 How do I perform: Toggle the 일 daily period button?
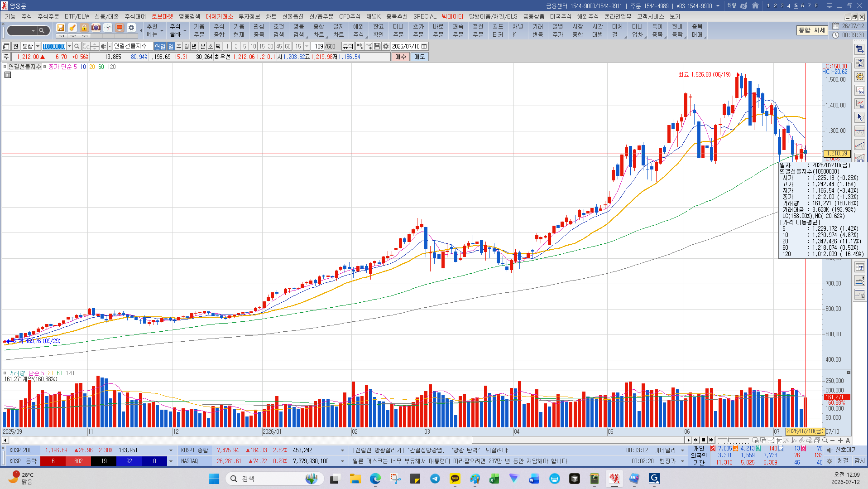point(171,46)
